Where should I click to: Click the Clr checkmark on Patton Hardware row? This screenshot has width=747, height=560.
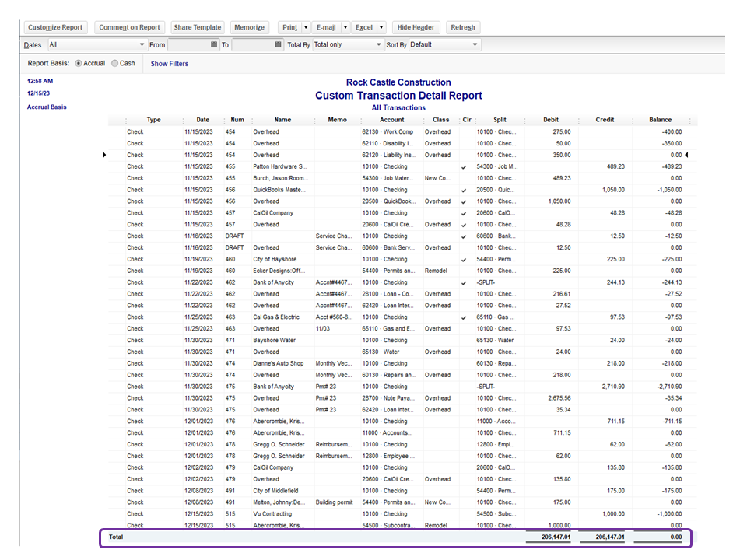click(x=465, y=166)
